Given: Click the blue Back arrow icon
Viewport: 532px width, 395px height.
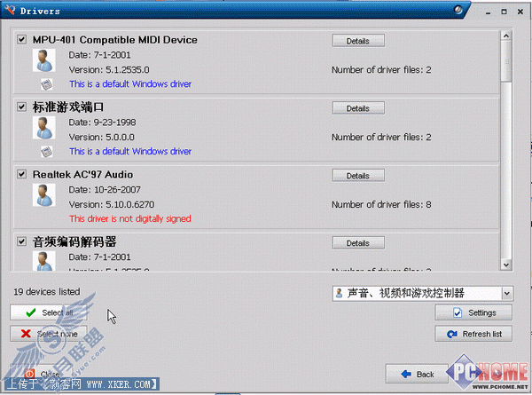Looking at the screenshot, I should pyautogui.click(x=406, y=375).
